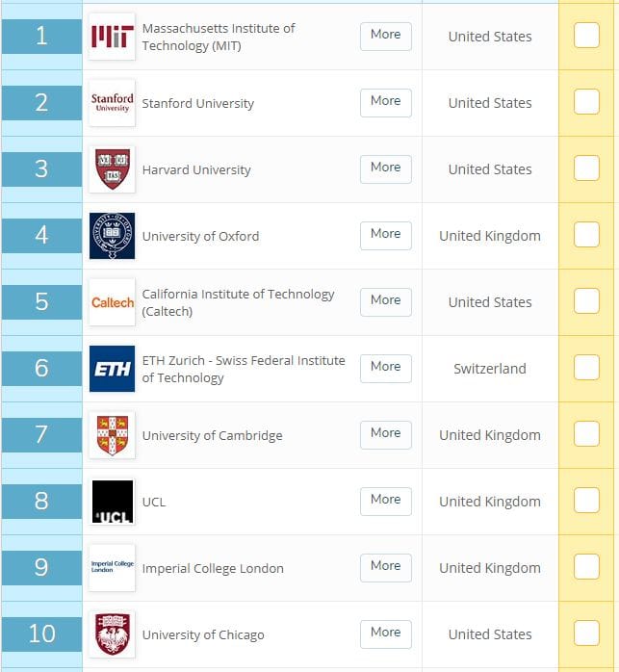The width and height of the screenshot is (619, 672).
Task: Check the compare box for University of Oxford
Action: coord(586,234)
